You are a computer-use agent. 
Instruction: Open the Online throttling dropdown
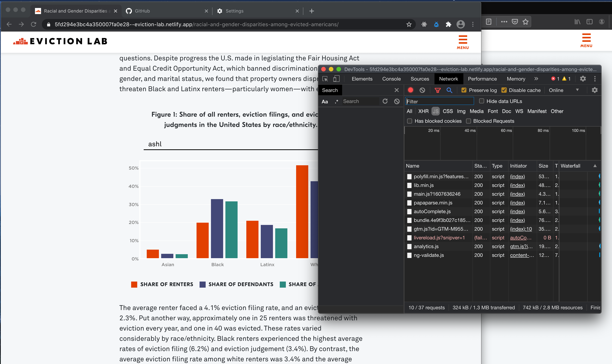coord(563,90)
